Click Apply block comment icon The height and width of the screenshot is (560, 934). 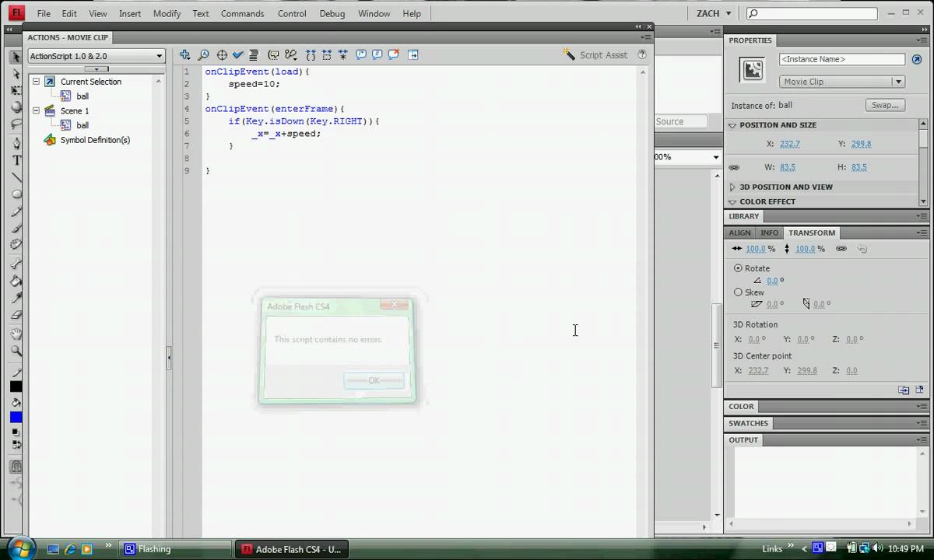click(x=361, y=55)
